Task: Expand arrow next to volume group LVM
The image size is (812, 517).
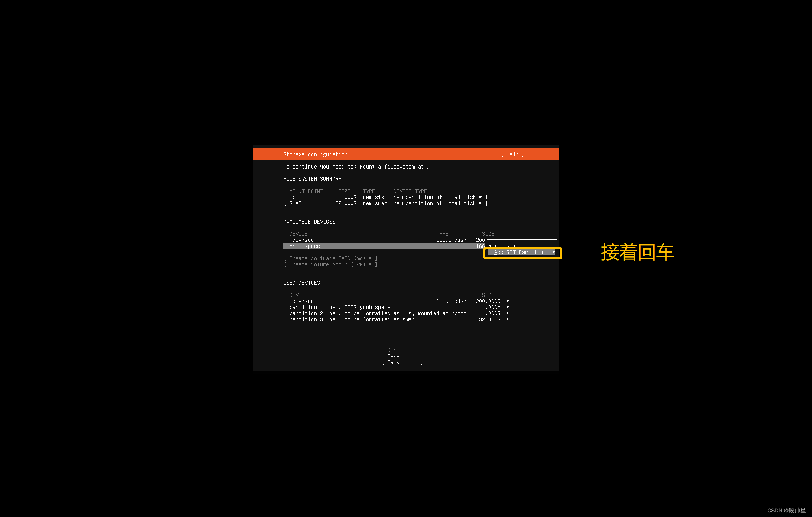Action: (370, 264)
